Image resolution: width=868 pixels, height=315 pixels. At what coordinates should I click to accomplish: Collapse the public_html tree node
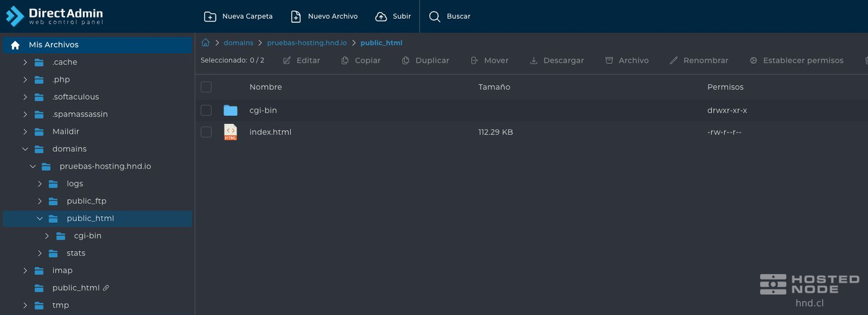pos(40,219)
